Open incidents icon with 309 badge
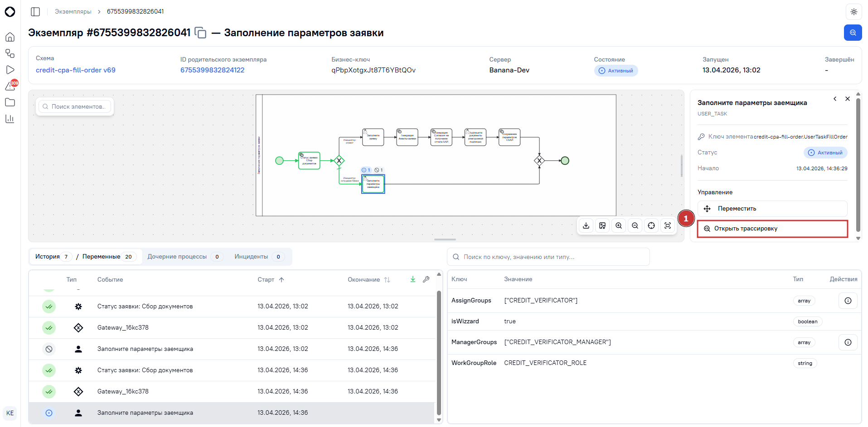Screen dimensions: 868x427 (10, 86)
